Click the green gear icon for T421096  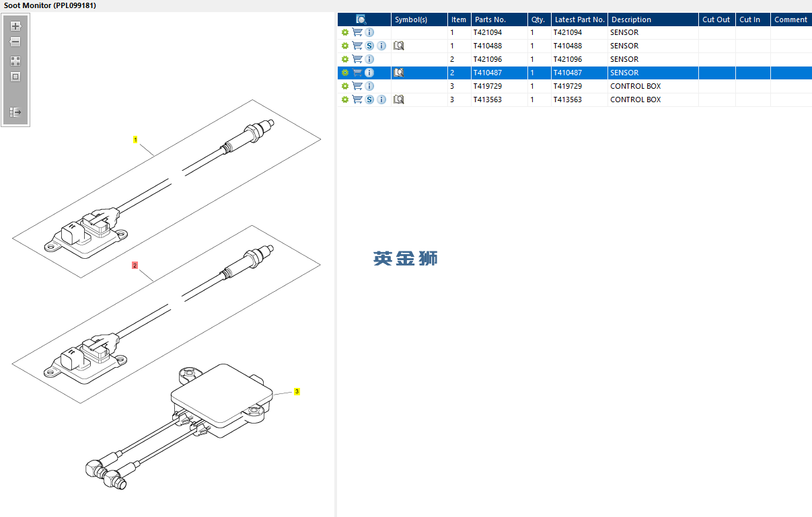click(345, 59)
